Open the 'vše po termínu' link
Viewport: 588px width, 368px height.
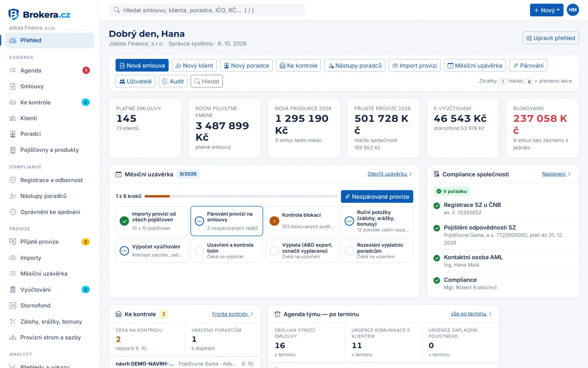(x=471, y=314)
